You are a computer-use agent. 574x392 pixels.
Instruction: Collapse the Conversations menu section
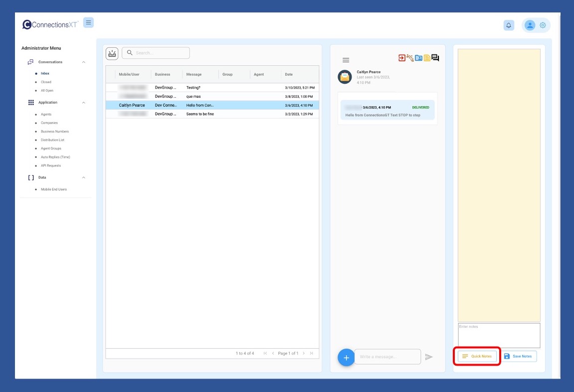(83, 62)
